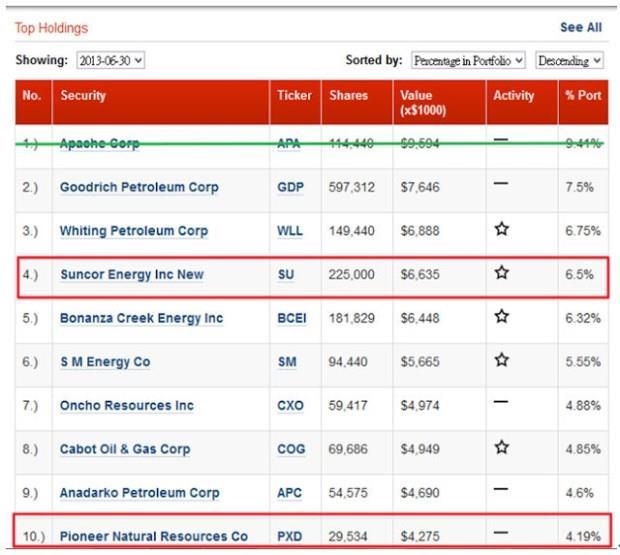
Task: Open the PXD ticker link
Action: coord(290,536)
